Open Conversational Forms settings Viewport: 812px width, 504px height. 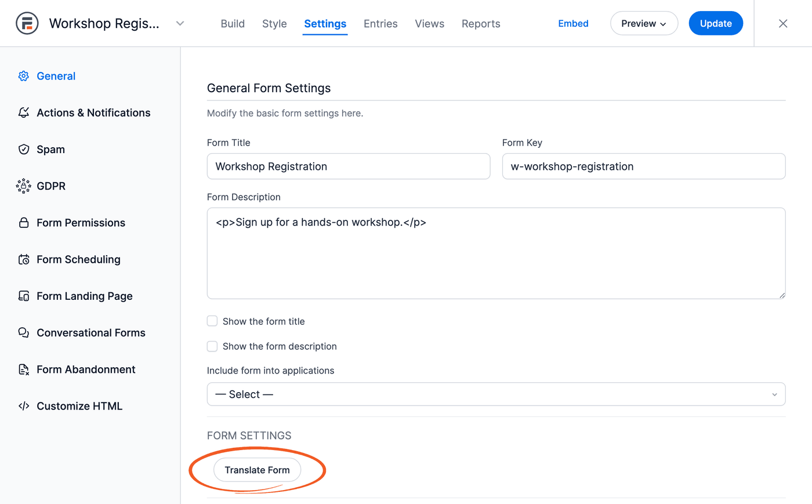[91, 333]
